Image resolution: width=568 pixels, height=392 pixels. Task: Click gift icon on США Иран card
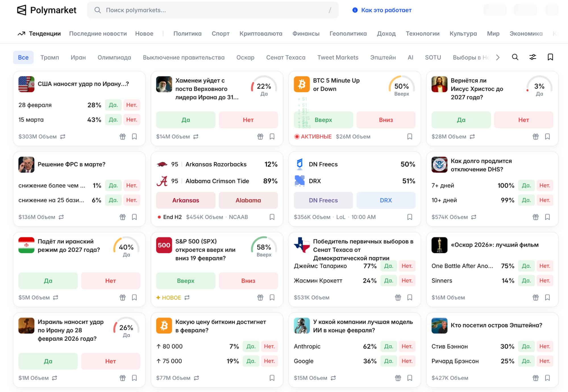[122, 137]
